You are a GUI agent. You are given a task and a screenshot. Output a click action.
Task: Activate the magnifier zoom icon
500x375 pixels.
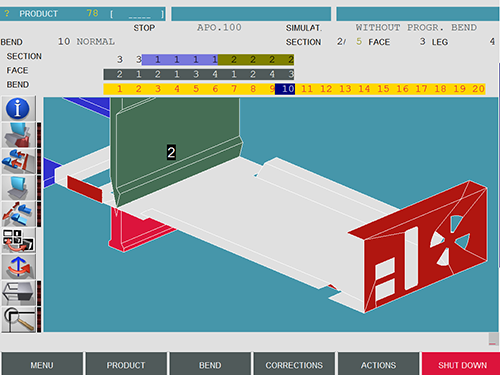pyautogui.click(x=19, y=319)
